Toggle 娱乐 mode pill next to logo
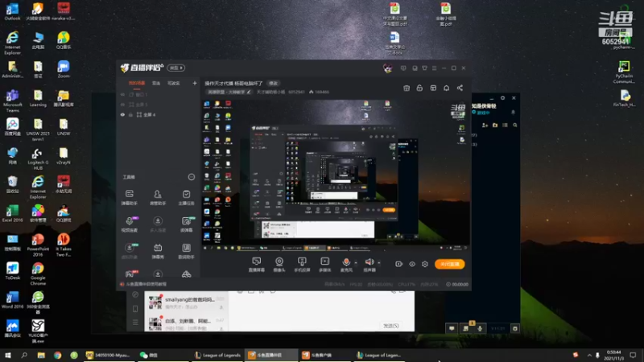644x362 pixels. (x=176, y=68)
